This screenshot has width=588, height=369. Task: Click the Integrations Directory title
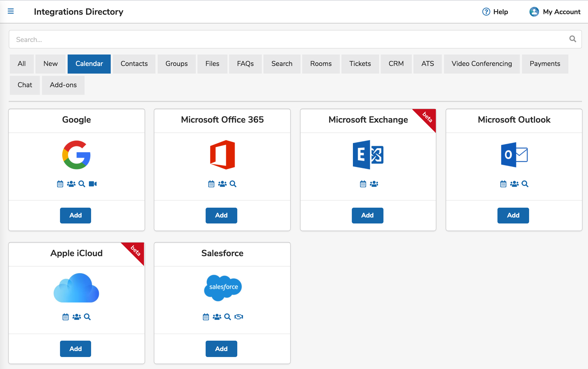click(79, 12)
